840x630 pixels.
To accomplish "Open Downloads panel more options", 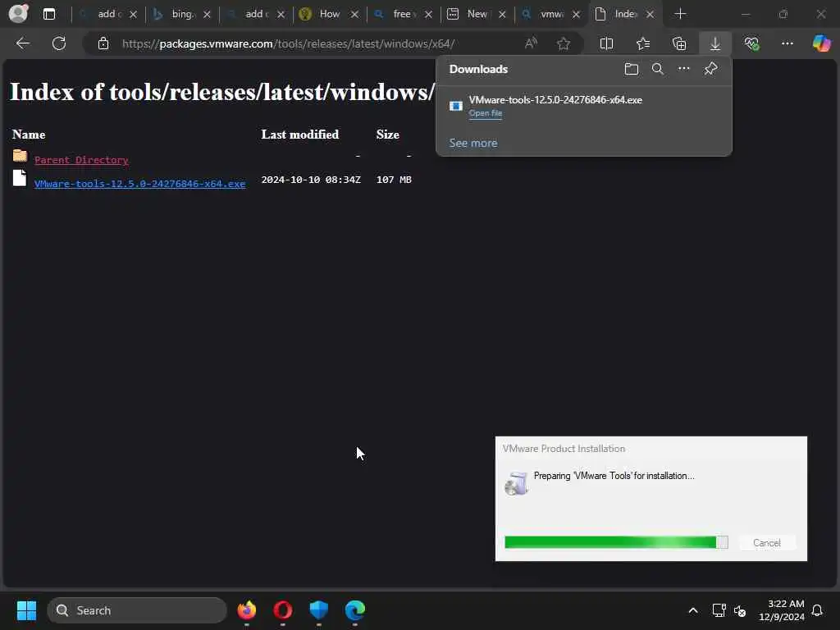I will click(683, 69).
